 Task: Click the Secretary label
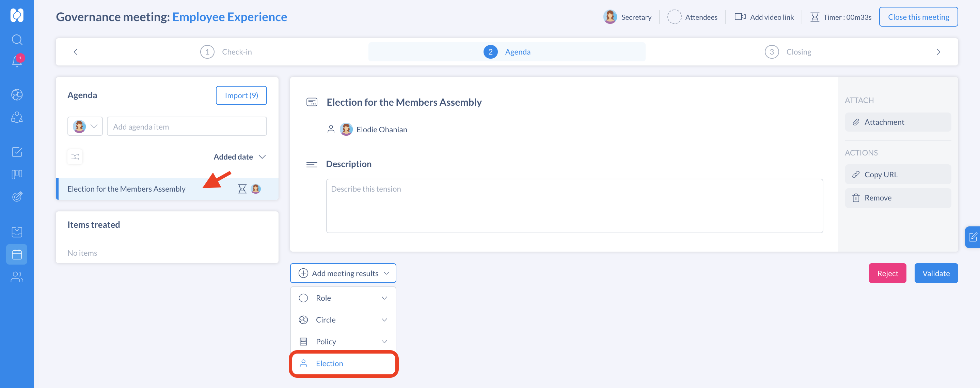click(x=636, y=17)
